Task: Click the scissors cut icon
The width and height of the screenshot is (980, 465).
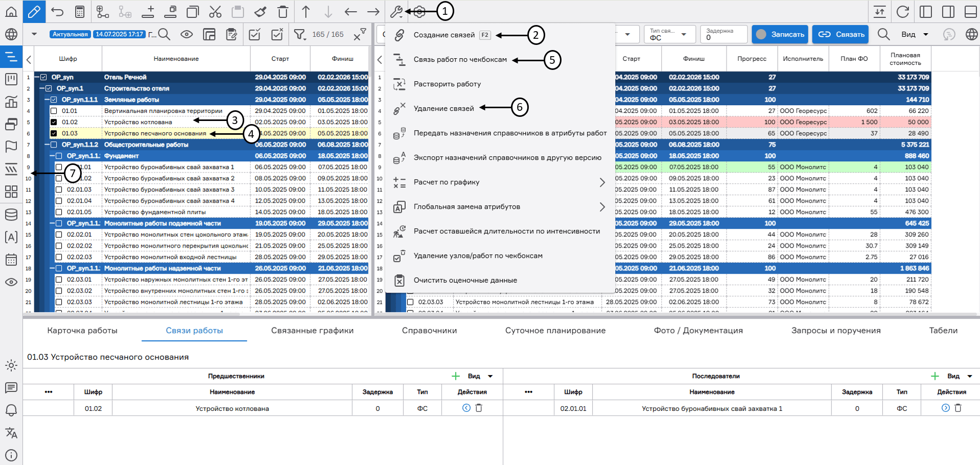Action: point(215,11)
